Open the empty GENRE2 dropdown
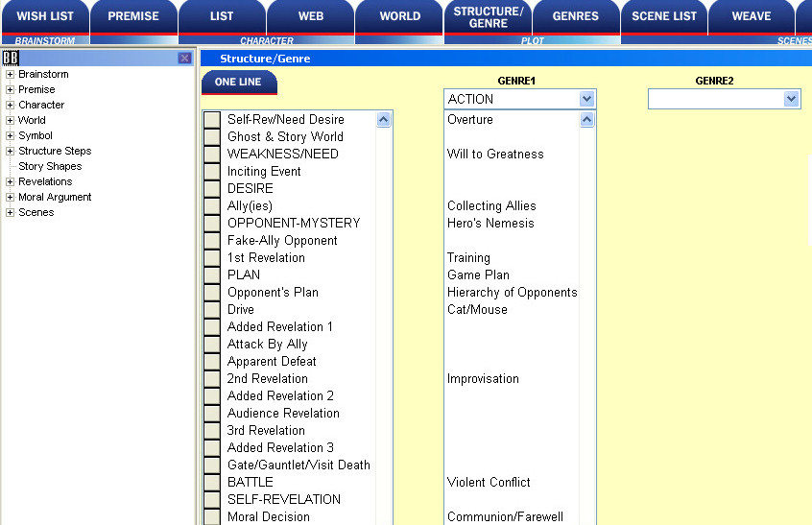 791,99
